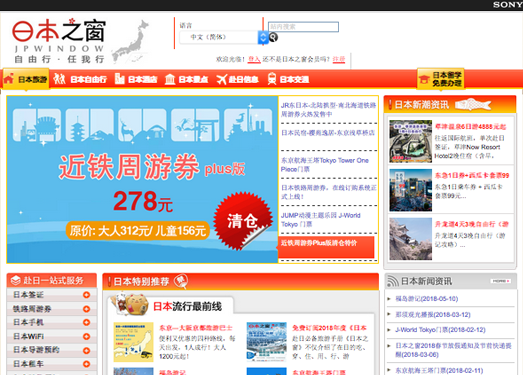Select the 日本旅游 navigation tab
The height and width of the screenshot is (375, 523).
[x=26, y=79]
